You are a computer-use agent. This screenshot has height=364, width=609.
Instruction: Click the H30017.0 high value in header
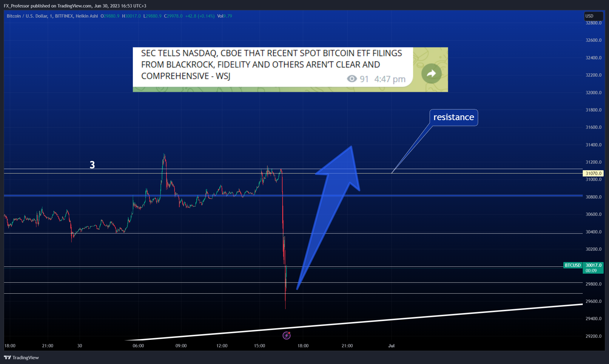(x=131, y=16)
